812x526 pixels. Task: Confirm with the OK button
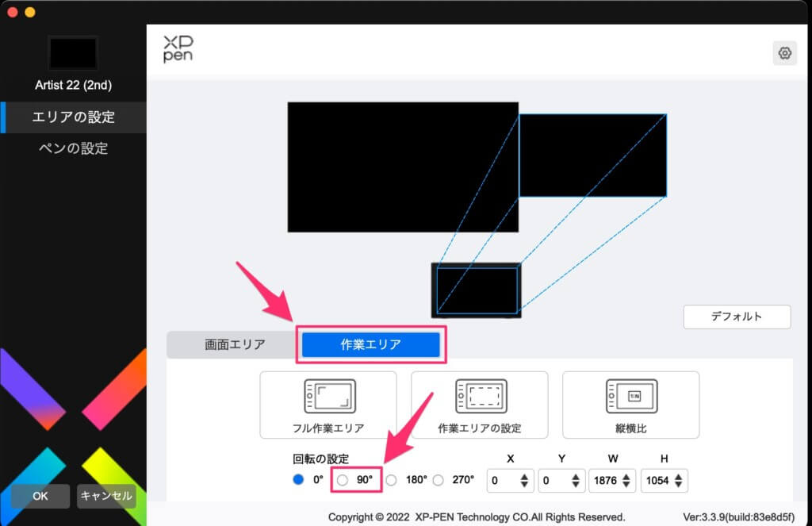pos(40,496)
